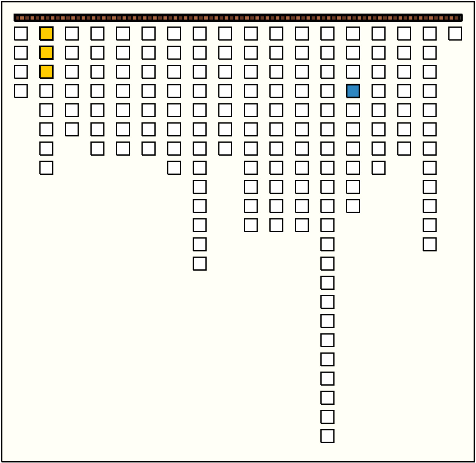
Task: Check the lone square in the last column
Action: [x=455, y=34]
